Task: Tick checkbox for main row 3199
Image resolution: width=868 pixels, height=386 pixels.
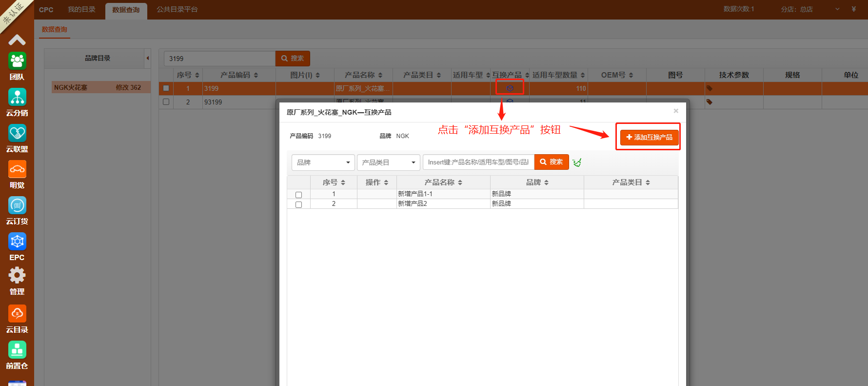Action: (x=166, y=88)
